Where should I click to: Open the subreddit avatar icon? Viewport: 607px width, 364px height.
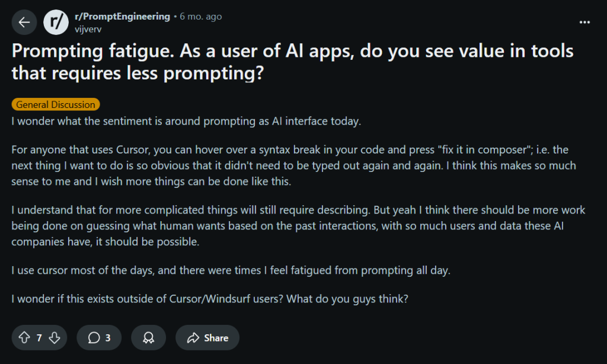[x=56, y=23]
